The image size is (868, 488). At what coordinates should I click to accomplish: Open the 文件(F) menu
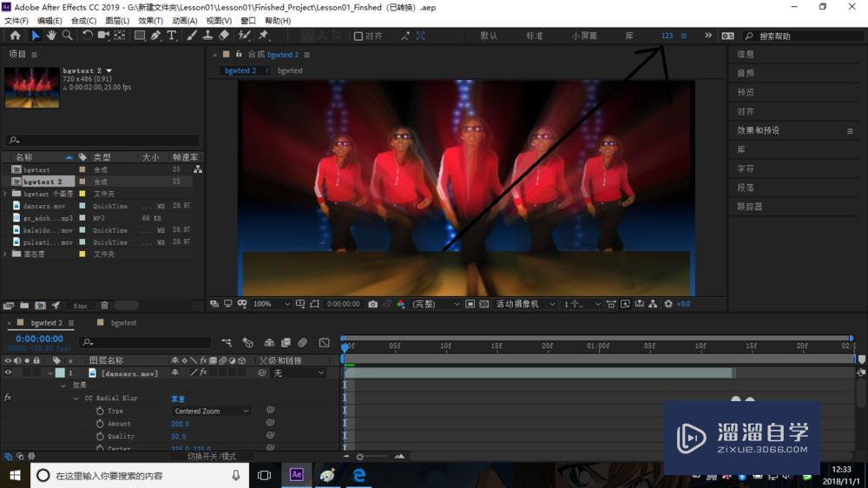[16, 21]
